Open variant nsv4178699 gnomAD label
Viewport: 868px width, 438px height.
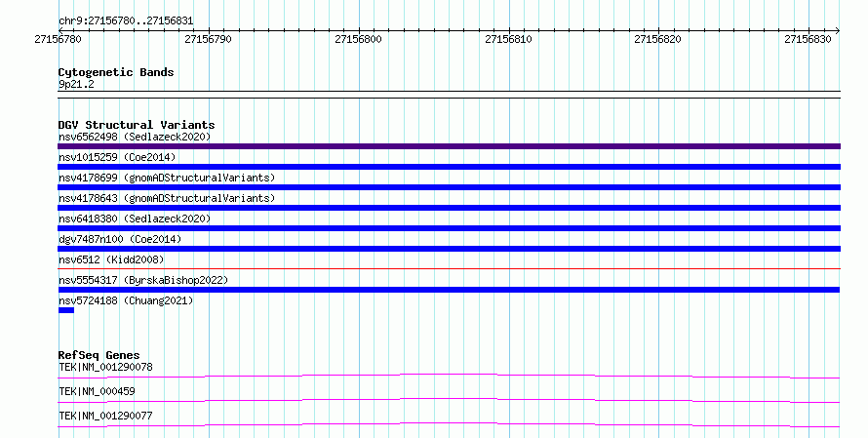pos(167,178)
